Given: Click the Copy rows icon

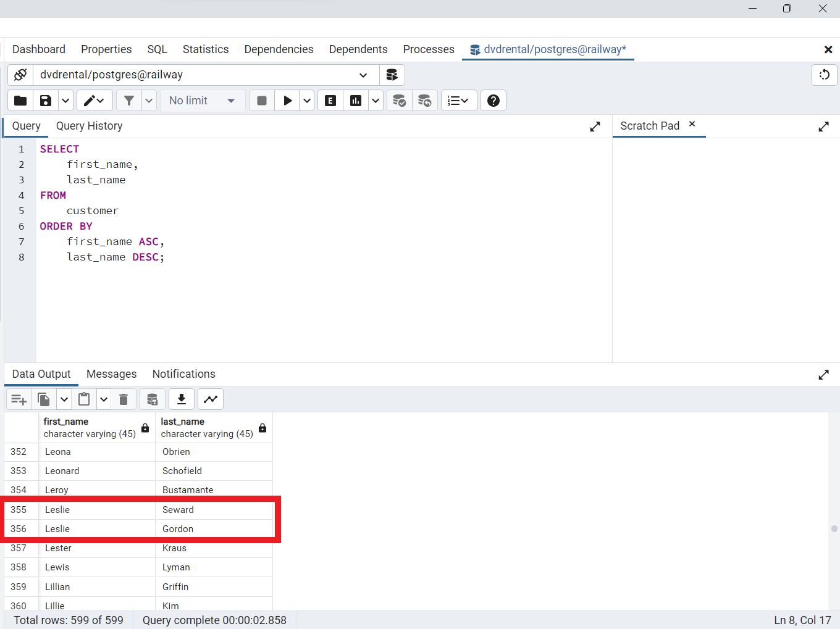Looking at the screenshot, I should point(44,399).
